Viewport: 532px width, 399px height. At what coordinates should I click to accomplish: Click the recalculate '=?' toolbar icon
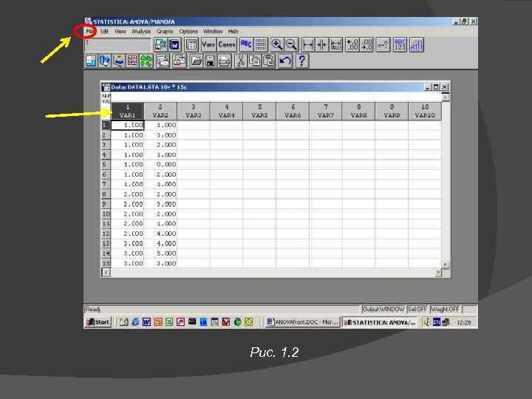pos(383,45)
